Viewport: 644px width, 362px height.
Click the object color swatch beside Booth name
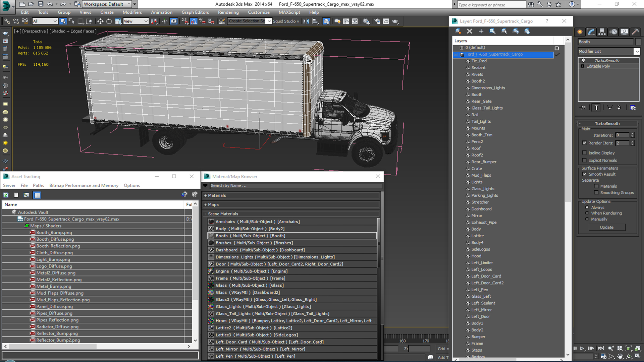(638, 42)
